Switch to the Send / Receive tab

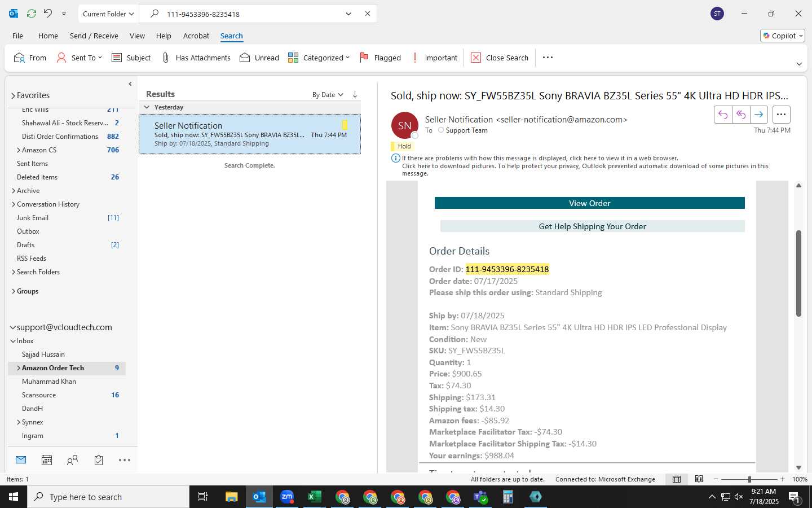[94, 36]
